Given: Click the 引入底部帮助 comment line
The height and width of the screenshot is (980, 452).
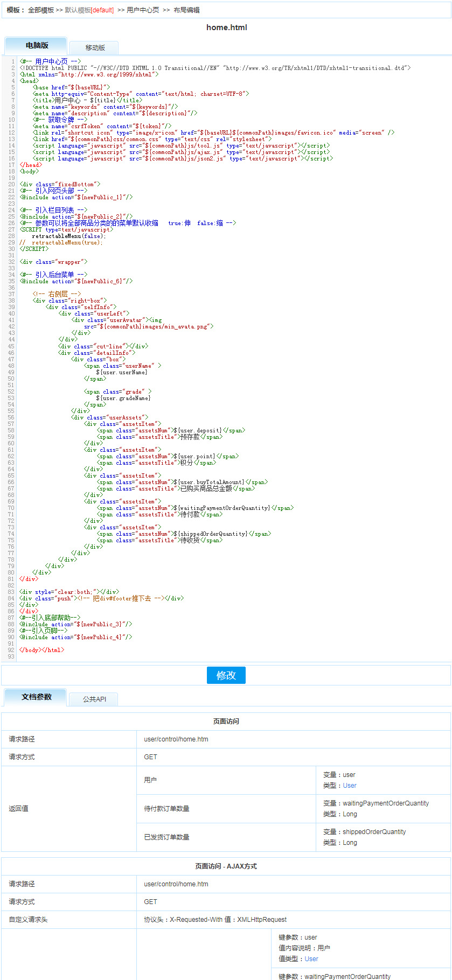Looking at the screenshot, I should pos(50,618).
